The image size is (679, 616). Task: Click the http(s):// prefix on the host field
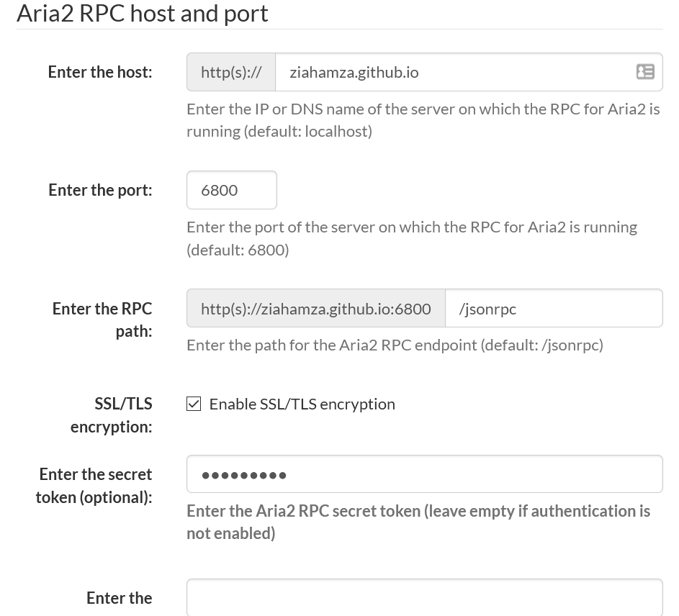(x=230, y=72)
